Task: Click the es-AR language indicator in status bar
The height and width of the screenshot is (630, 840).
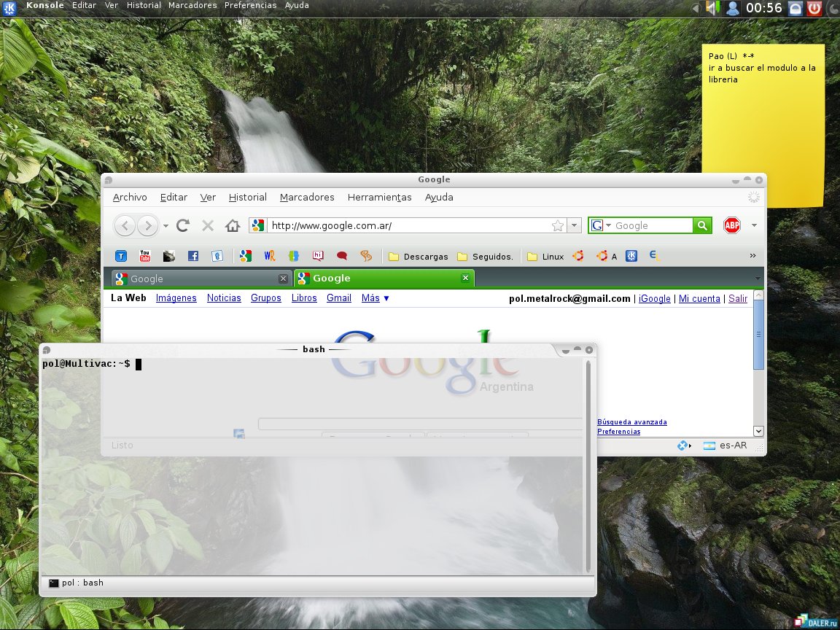Action: pyautogui.click(x=726, y=446)
